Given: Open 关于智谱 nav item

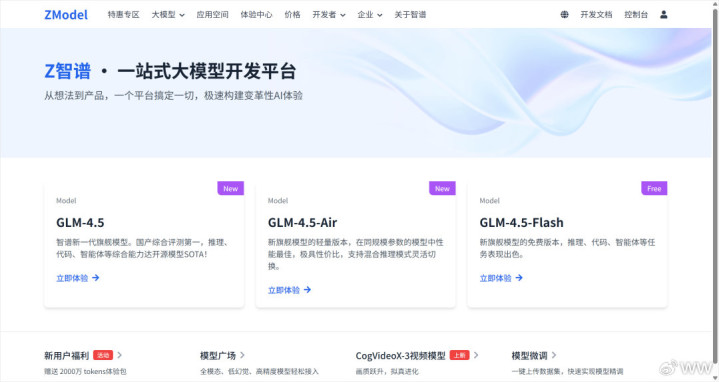Looking at the screenshot, I should [x=410, y=15].
